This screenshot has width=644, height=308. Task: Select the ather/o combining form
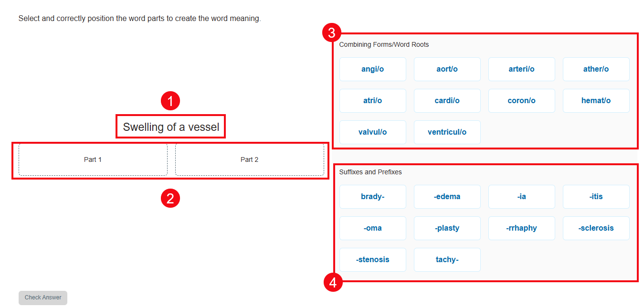[596, 69]
